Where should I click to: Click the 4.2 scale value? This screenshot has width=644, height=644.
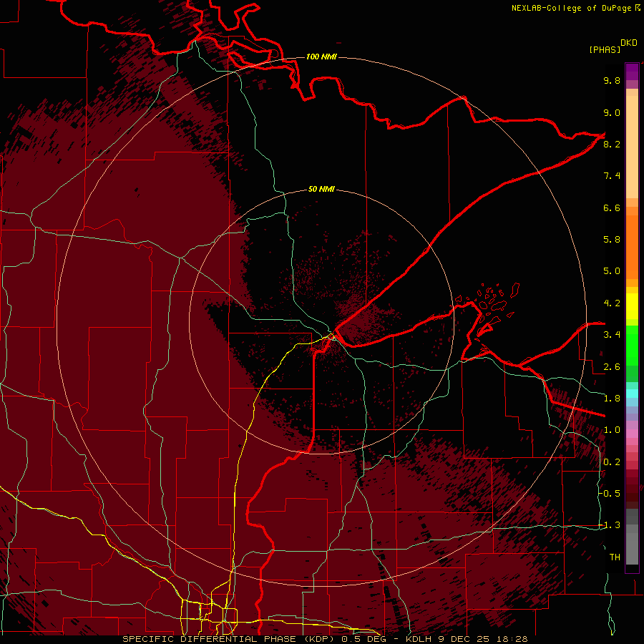pyautogui.click(x=612, y=303)
